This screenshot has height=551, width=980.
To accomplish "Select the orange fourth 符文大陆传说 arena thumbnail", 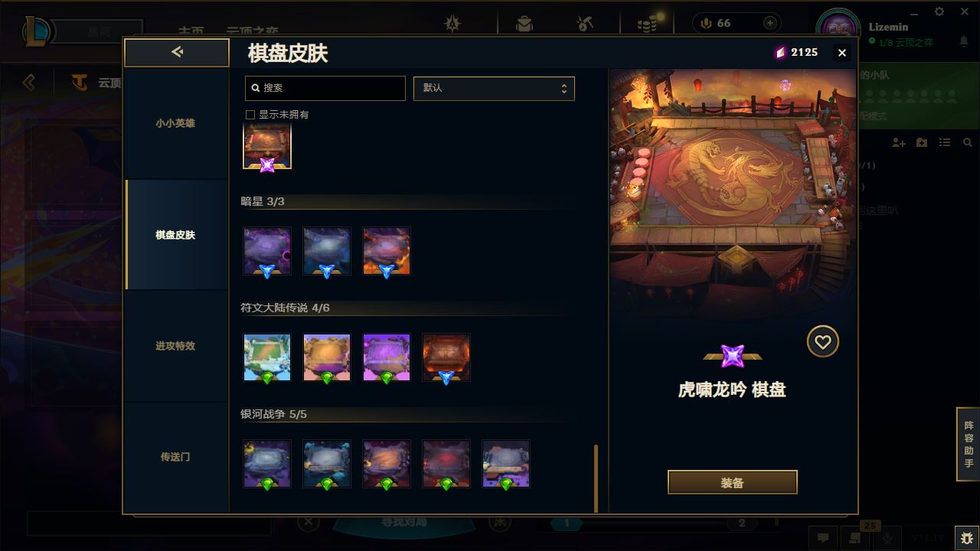I will (446, 357).
